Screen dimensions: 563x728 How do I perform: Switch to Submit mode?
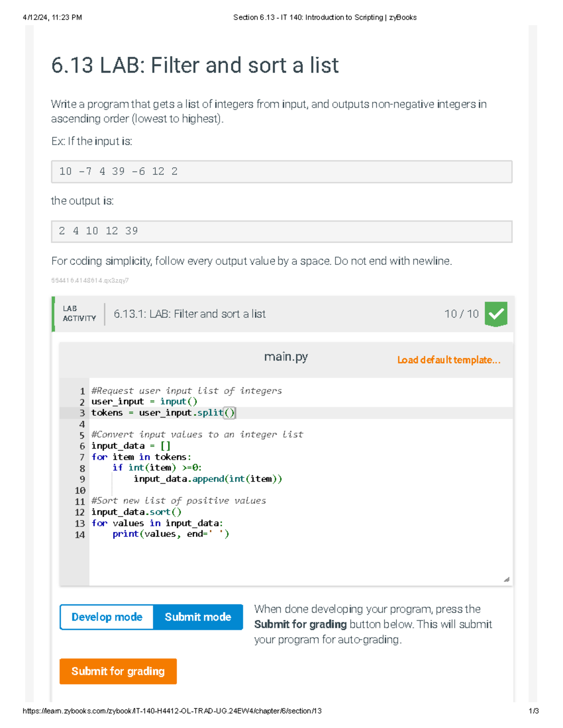(x=198, y=617)
